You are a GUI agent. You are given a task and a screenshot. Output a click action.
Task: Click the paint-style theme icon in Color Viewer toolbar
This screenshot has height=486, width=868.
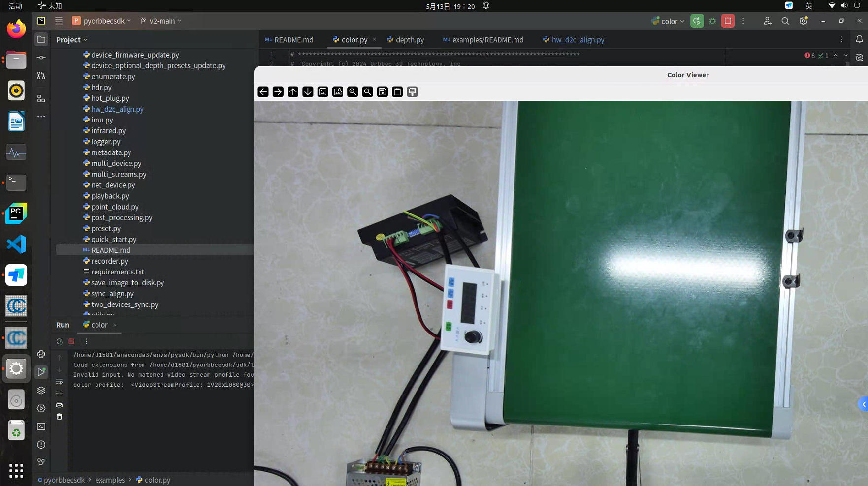[x=412, y=92]
